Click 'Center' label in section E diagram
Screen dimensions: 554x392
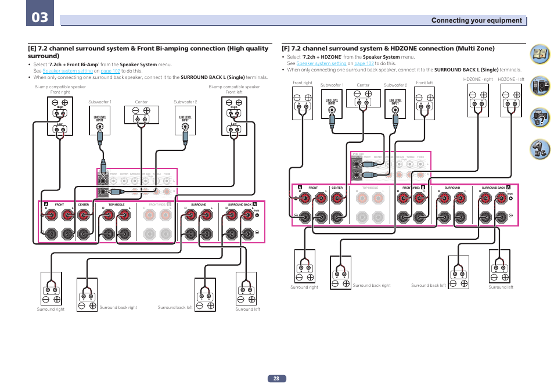tap(141, 102)
